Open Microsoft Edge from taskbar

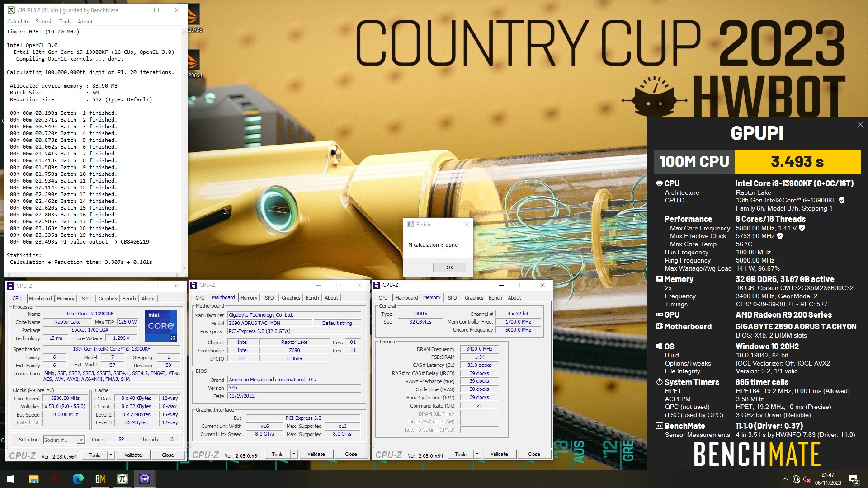tap(78, 479)
